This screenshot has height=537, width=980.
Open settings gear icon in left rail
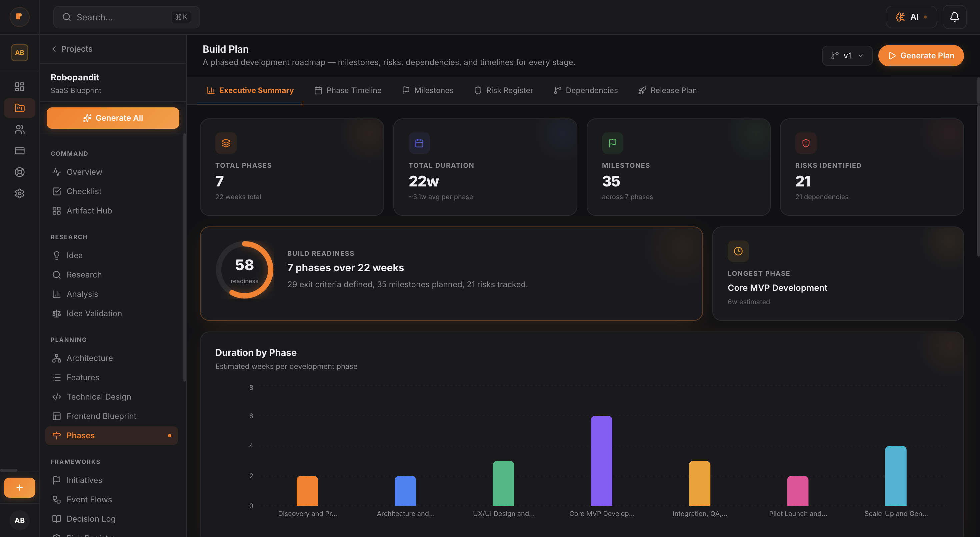19,193
